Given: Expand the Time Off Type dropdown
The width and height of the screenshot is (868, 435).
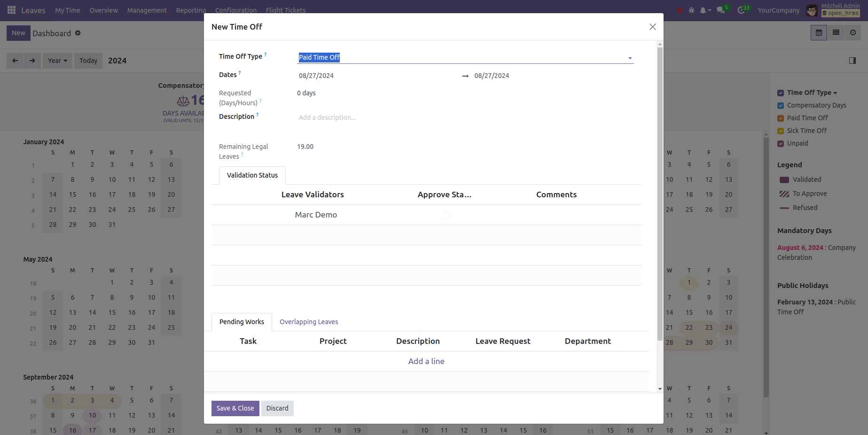Looking at the screenshot, I should 630,58.
